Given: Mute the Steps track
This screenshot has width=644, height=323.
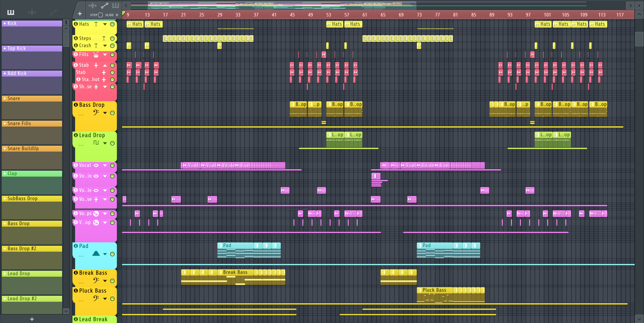Looking at the screenshot, I should click(112, 38).
